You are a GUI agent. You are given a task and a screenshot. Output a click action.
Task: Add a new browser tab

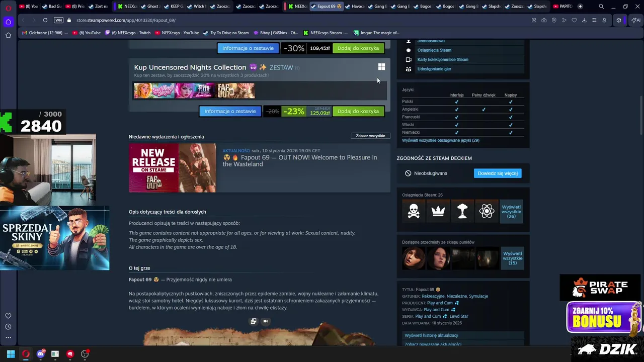pos(580,7)
